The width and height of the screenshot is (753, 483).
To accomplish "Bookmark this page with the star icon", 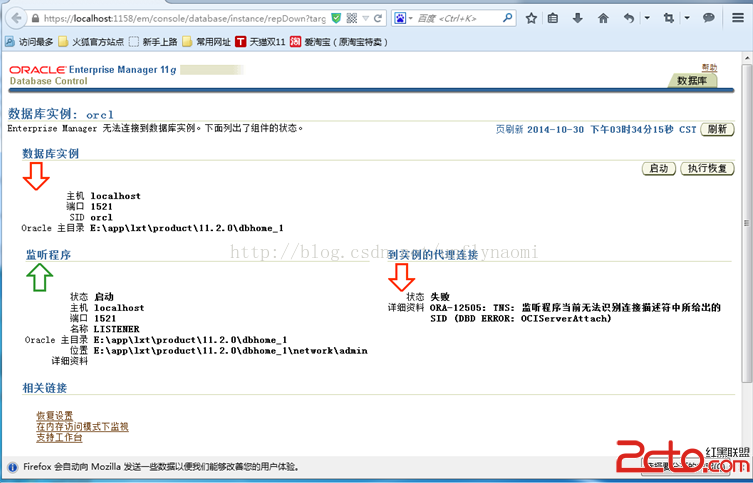I will click(531, 18).
